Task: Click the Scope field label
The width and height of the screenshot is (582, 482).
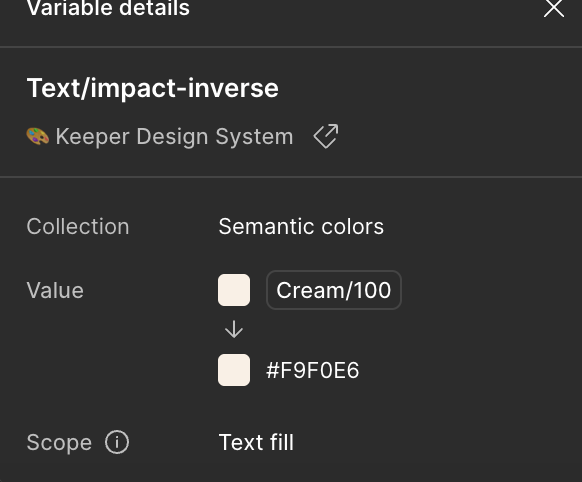Action: point(59,443)
